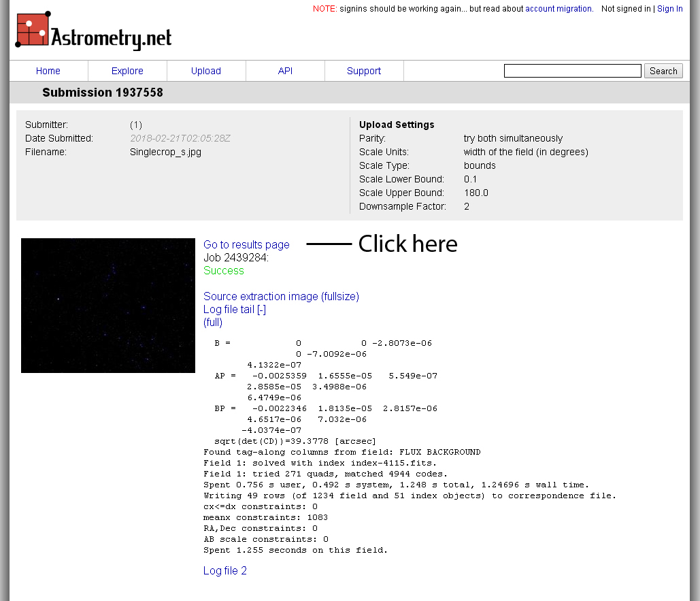
Task: View the fullsize source extraction image
Action: 339,297
